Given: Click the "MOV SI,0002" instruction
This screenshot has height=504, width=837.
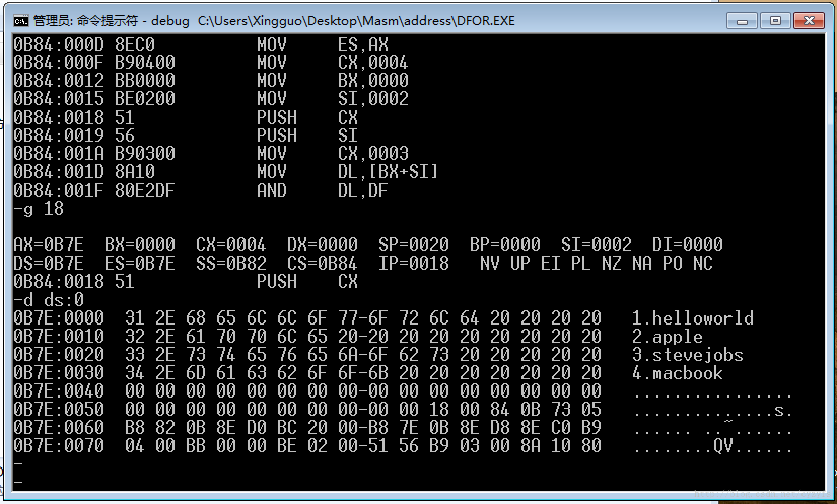Looking at the screenshot, I should [333, 99].
